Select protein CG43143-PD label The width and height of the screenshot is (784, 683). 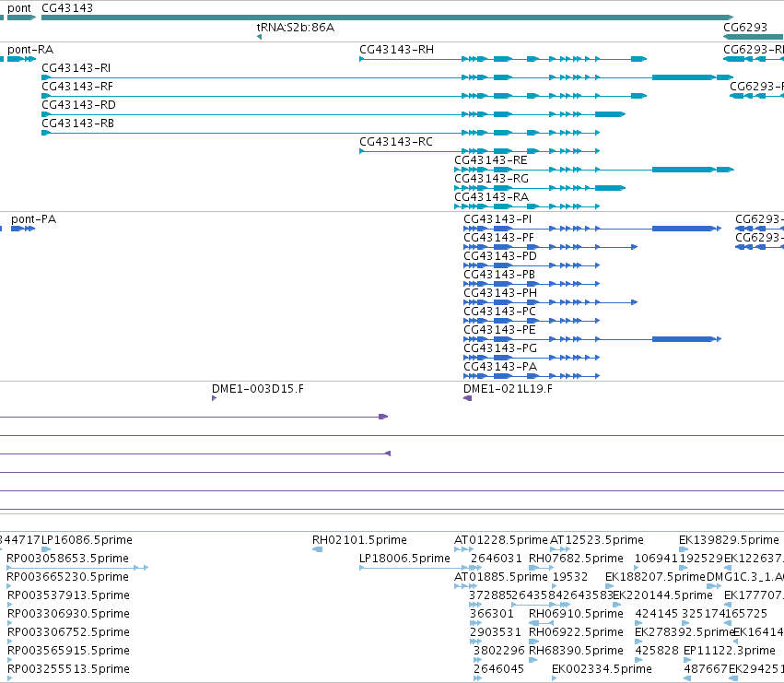[500, 256]
